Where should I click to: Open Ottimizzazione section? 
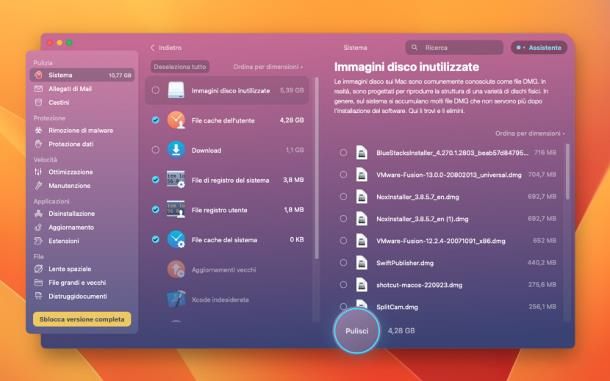point(82,172)
